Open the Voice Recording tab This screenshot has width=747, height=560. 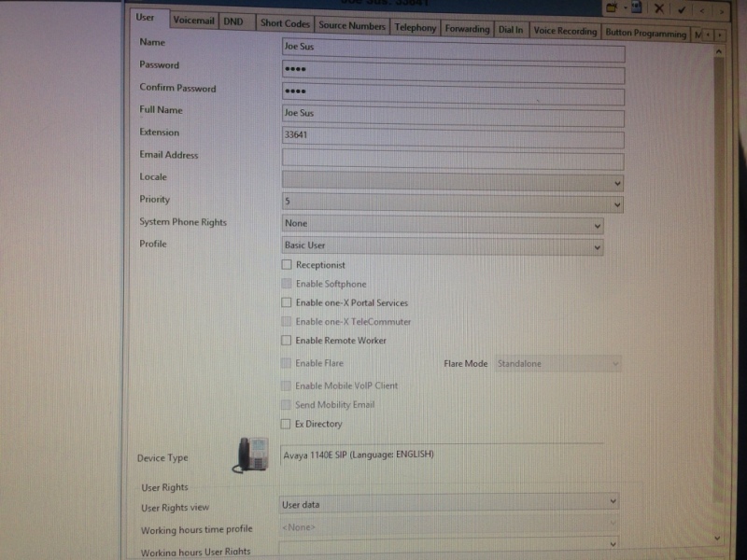(565, 31)
